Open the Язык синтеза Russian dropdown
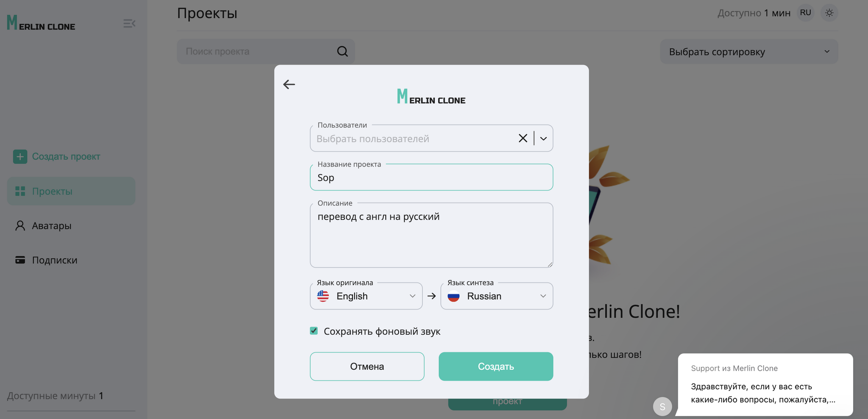Screen dimensions: 868x419 497,296
